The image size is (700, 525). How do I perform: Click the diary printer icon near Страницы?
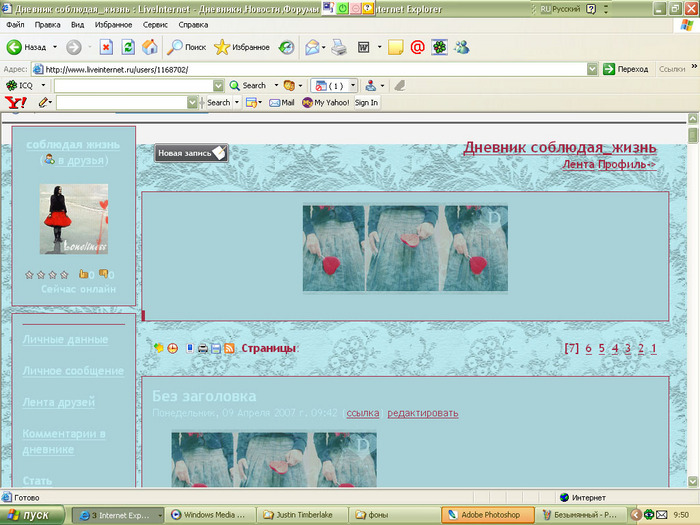click(x=203, y=349)
